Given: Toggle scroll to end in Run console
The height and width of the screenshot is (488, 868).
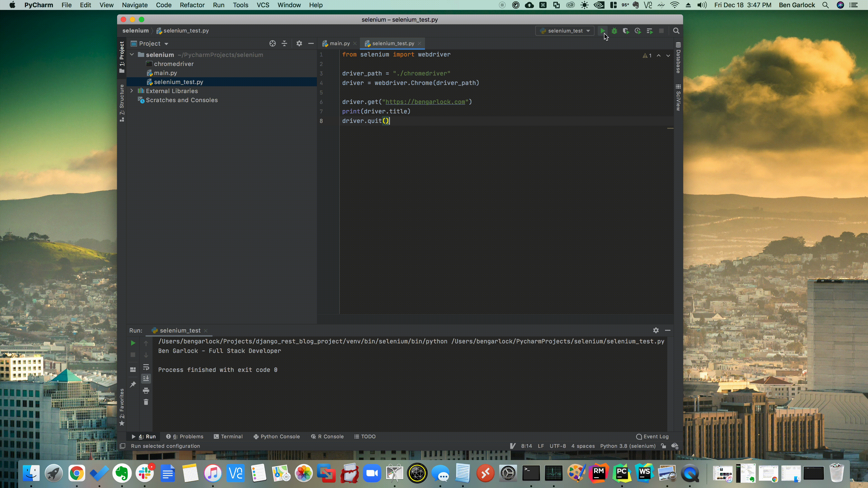Looking at the screenshot, I should pyautogui.click(x=146, y=379).
